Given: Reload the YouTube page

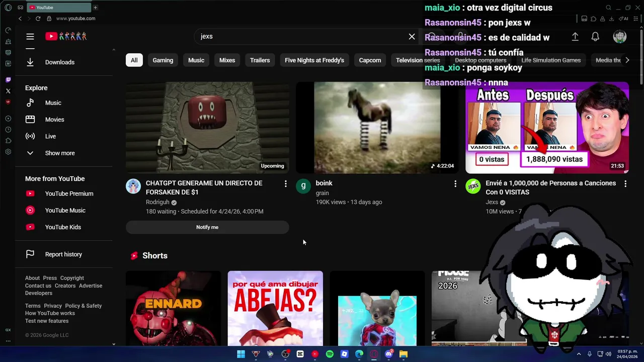Looking at the screenshot, I should (x=38, y=19).
